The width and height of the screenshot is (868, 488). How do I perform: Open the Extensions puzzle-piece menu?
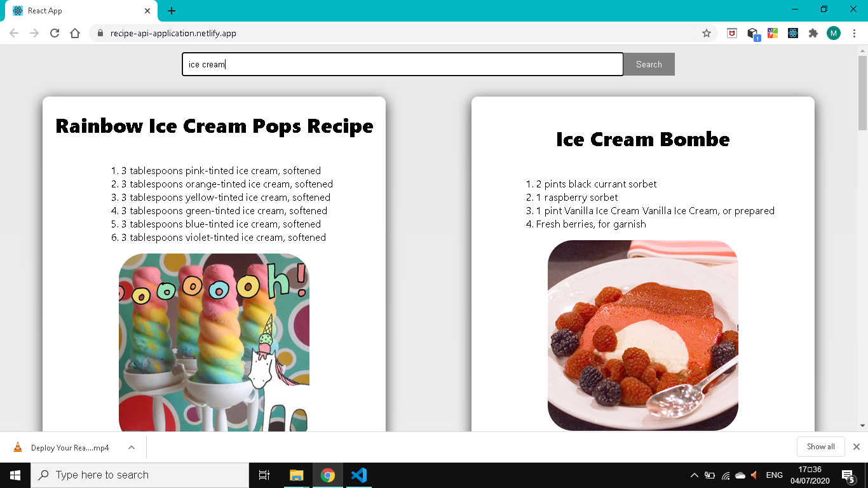click(x=813, y=33)
